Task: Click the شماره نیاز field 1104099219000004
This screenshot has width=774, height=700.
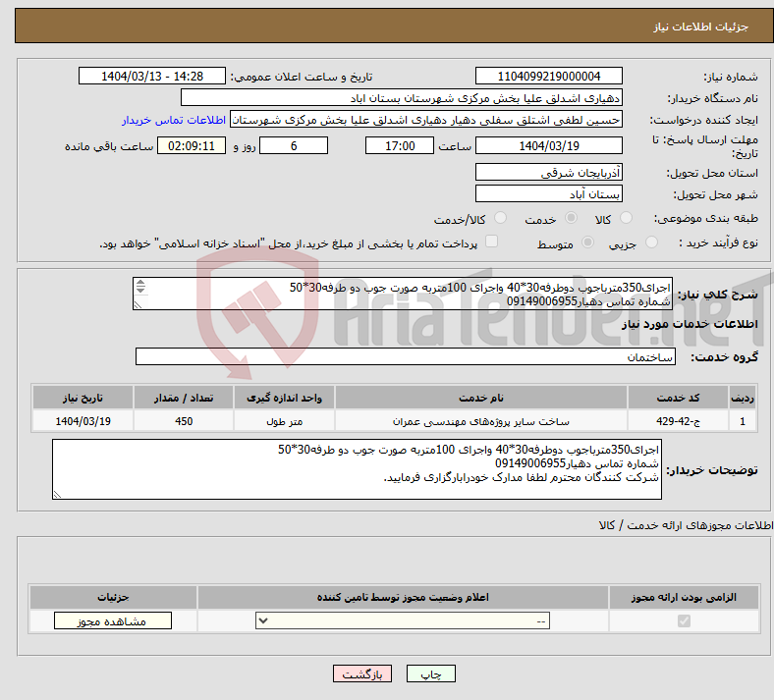Action: (549, 76)
